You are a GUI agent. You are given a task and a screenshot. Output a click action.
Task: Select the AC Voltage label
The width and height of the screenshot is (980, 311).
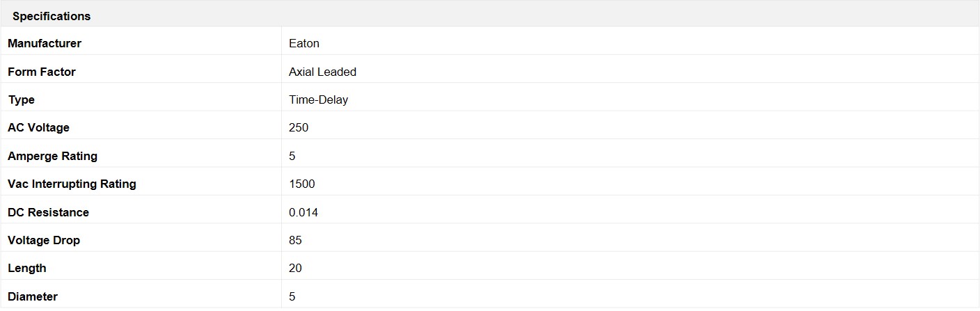[x=39, y=127]
